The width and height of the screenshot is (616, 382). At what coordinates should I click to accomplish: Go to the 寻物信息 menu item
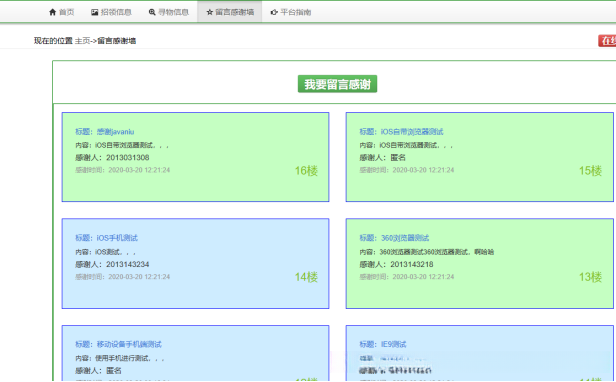[169, 12]
